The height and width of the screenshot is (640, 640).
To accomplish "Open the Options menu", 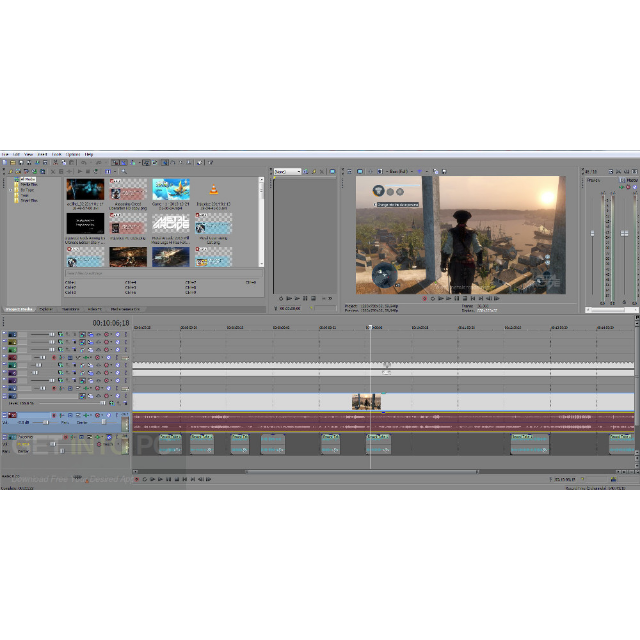I will pos(73,155).
